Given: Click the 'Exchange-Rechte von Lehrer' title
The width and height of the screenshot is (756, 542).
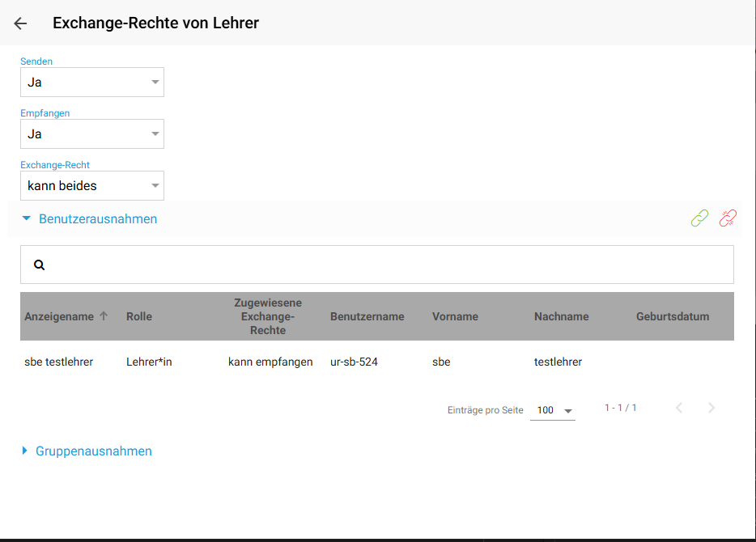Looking at the screenshot, I should 155,23.
